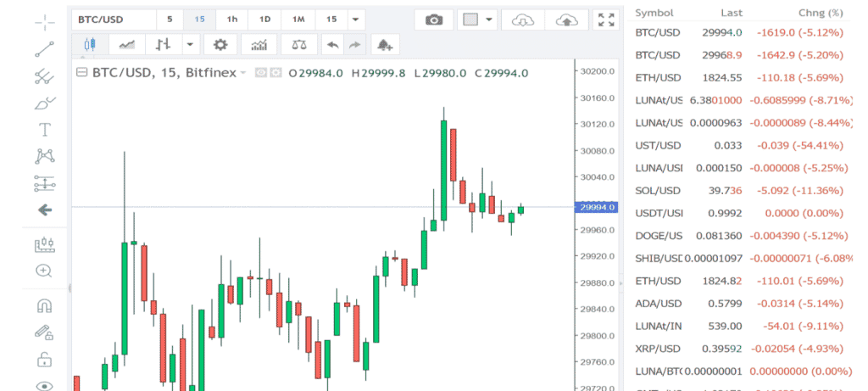
Task: Switch to the 1M interval
Action: pos(298,20)
